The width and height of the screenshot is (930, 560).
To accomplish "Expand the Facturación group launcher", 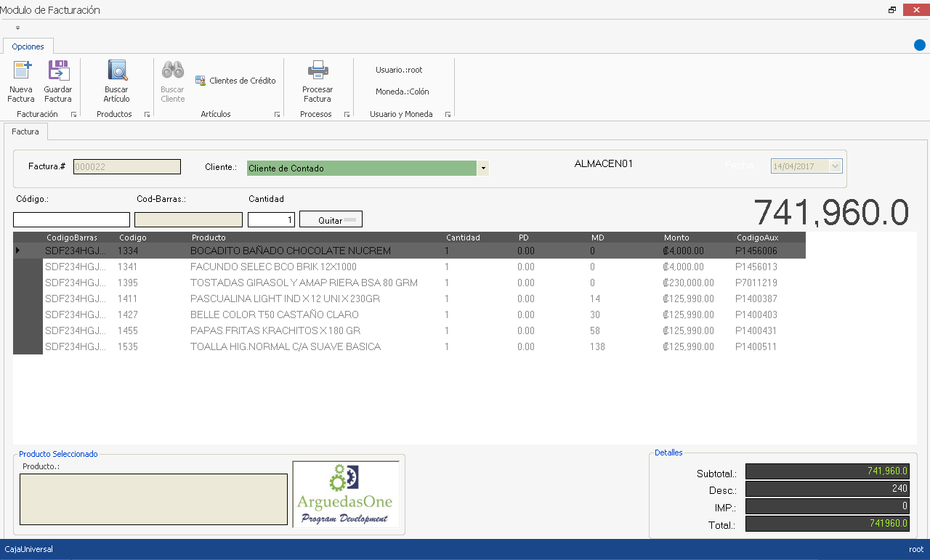I will click(73, 115).
